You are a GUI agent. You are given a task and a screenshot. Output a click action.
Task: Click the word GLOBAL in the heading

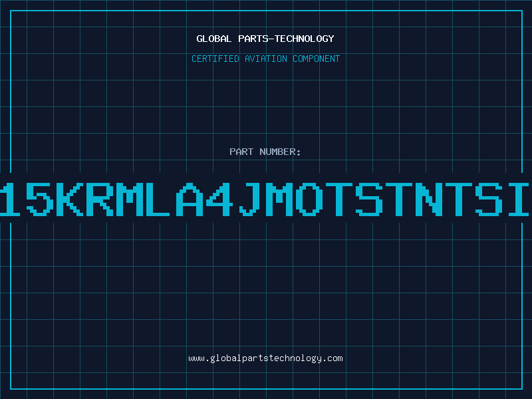[213, 39]
